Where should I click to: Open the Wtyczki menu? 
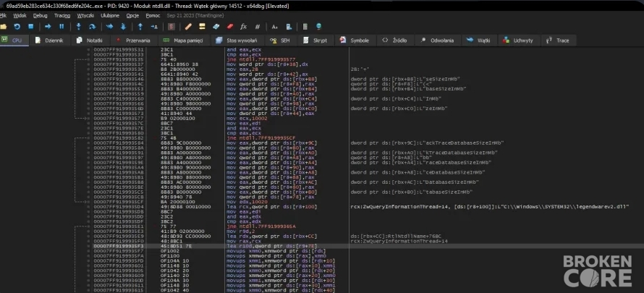point(85,16)
